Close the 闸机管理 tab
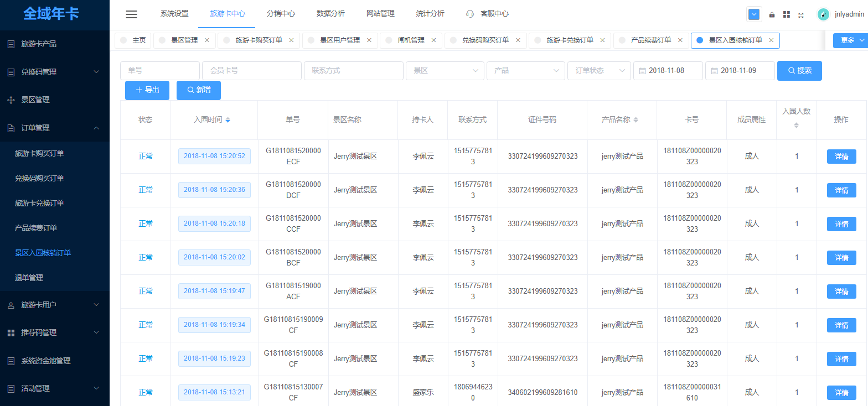This screenshot has width=868, height=406. coord(433,40)
